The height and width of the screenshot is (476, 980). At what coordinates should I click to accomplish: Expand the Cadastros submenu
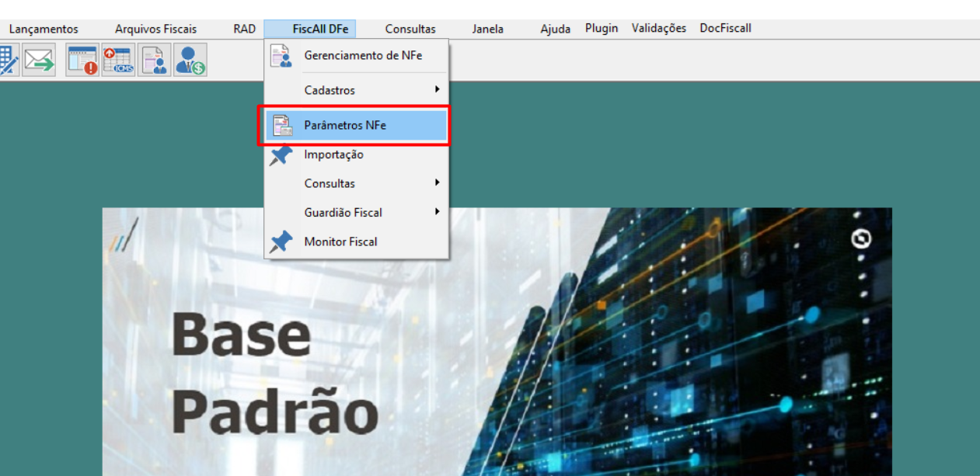pyautogui.click(x=357, y=90)
